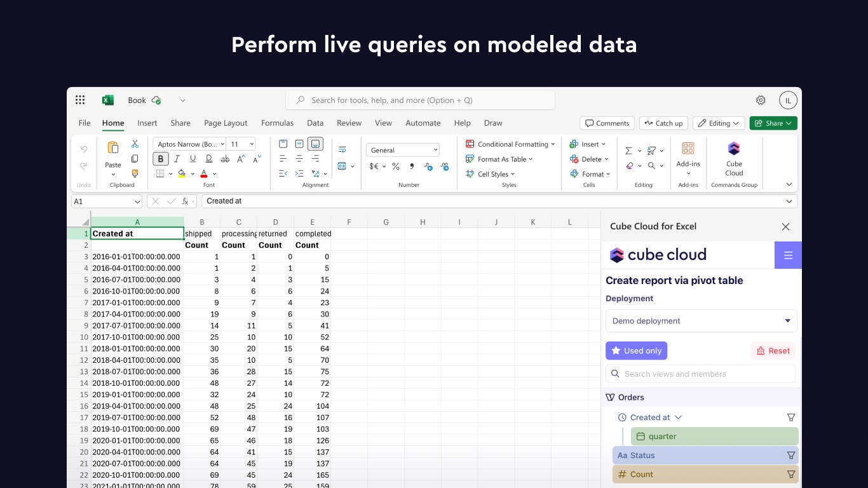Select the quarter granularity chip
Viewport: 868px width, 488px height.
pos(715,437)
